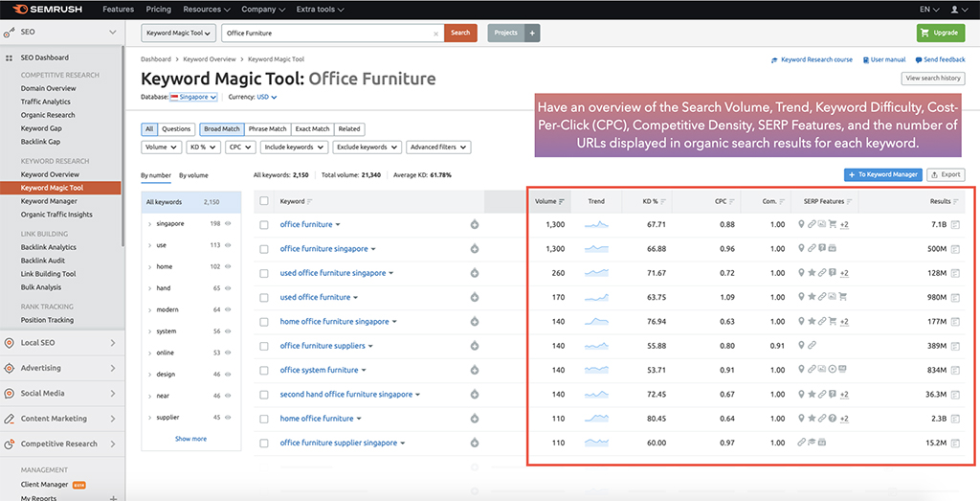Sort by Volume column filter icon

(x=561, y=201)
